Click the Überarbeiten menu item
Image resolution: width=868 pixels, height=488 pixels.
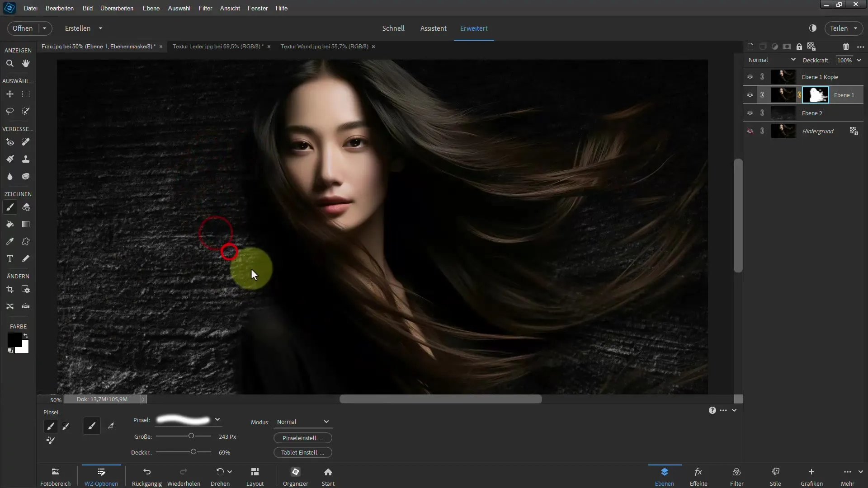tap(117, 8)
